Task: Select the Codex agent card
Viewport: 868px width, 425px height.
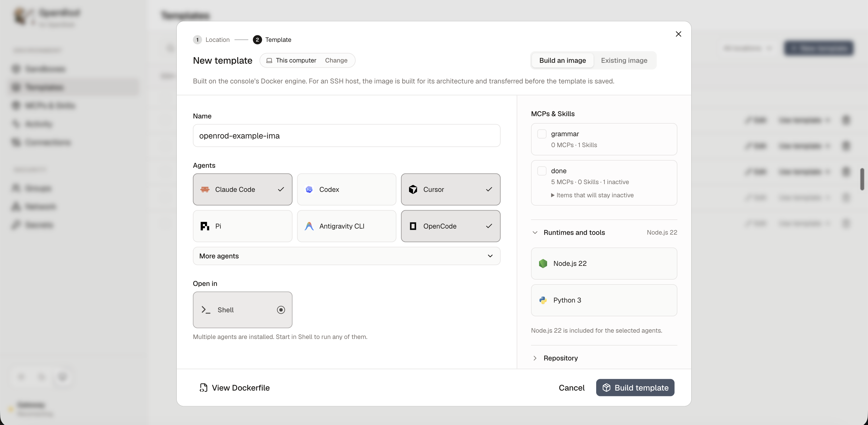Action: [x=346, y=190]
